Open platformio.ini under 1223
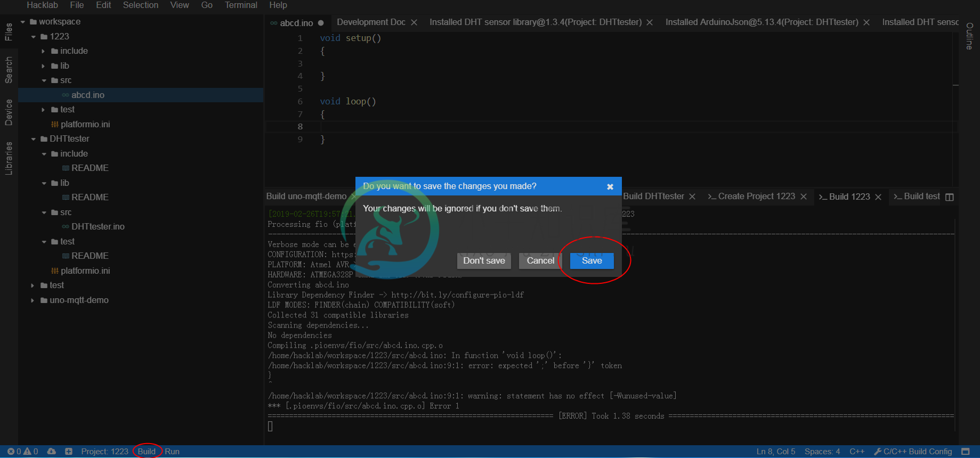980x458 pixels. coord(85,124)
